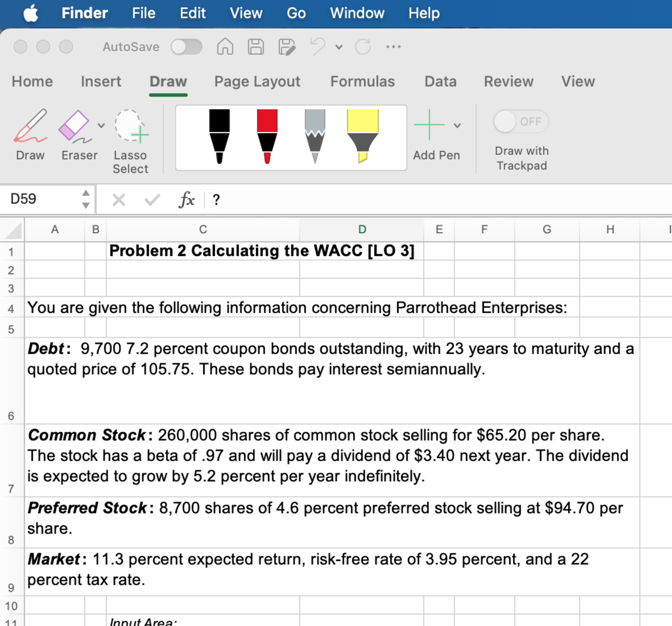The image size is (672, 626).
Task: Open the Redo dropdown arrow
Action: pos(339,47)
